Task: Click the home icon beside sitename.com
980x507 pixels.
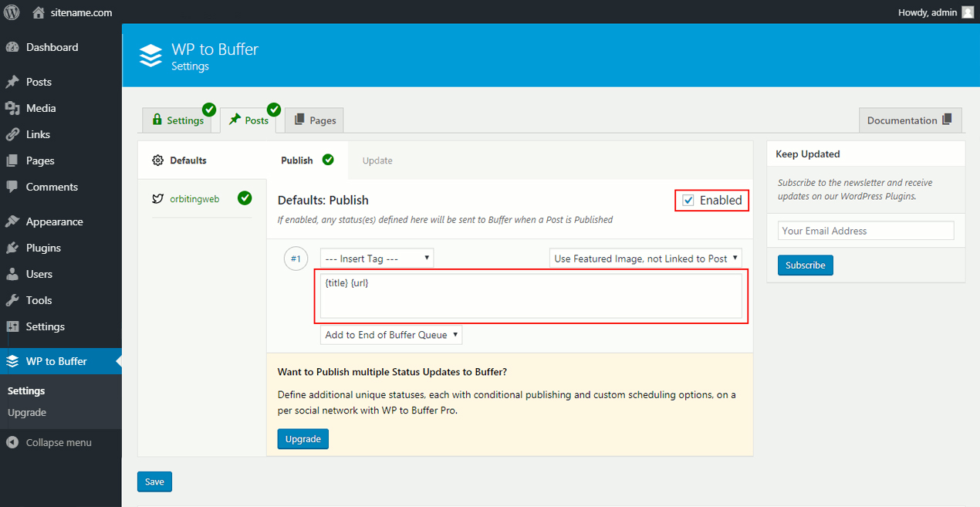Action: (39, 12)
